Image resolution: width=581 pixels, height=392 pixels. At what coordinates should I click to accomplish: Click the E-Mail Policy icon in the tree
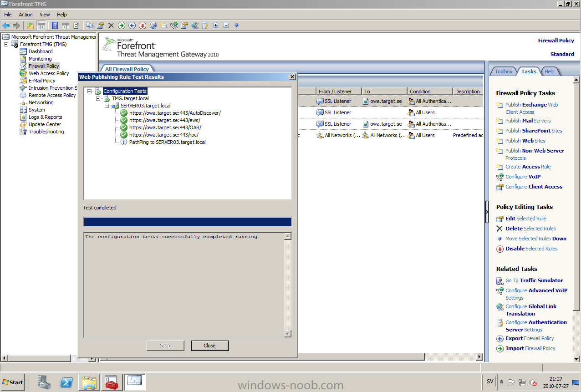pos(23,81)
